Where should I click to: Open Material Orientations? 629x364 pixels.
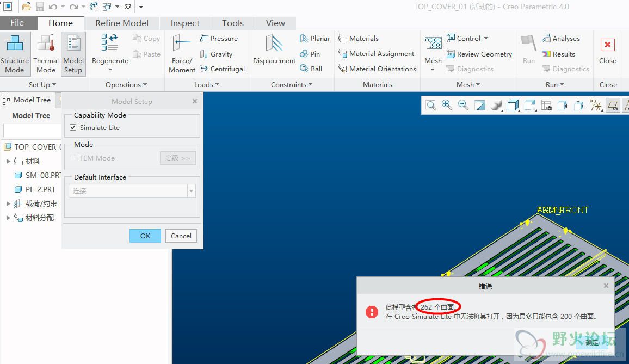point(377,69)
